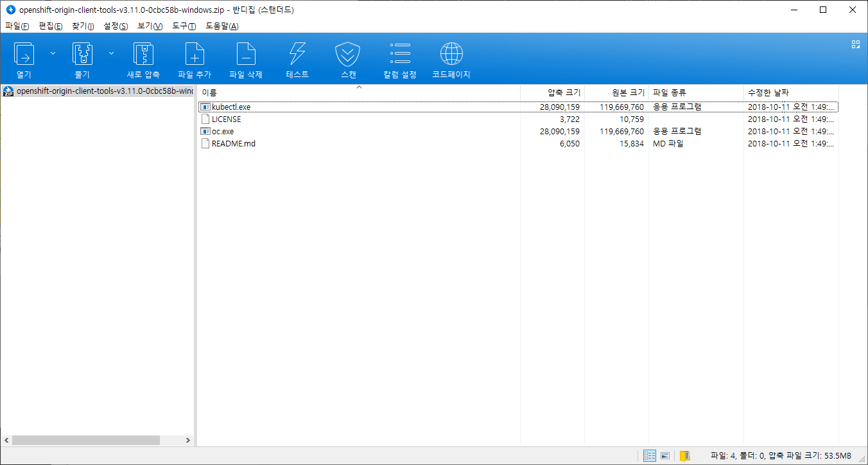The width and height of the screenshot is (868, 465).
Task: Select the oc.exe file name
Action: pyautogui.click(x=223, y=132)
